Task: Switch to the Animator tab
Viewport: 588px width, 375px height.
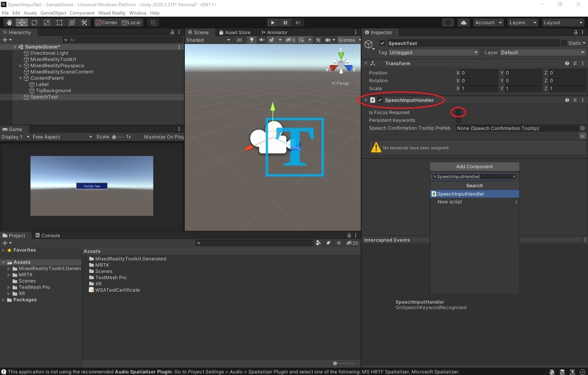Action: pos(274,32)
